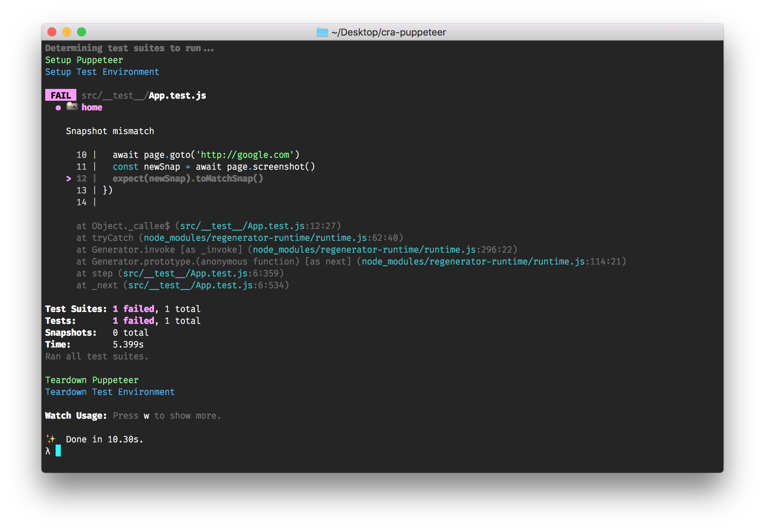This screenshot has width=765, height=532.
Task: Click the red close traffic light
Action: click(52, 32)
